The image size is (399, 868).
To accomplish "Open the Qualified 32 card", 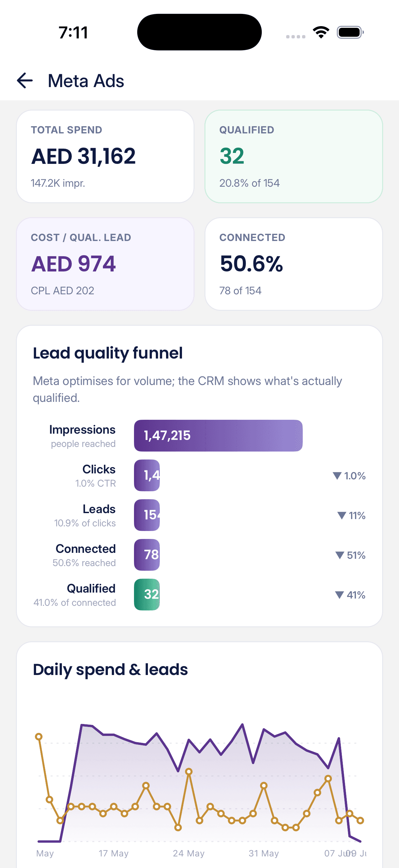I will (x=293, y=156).
